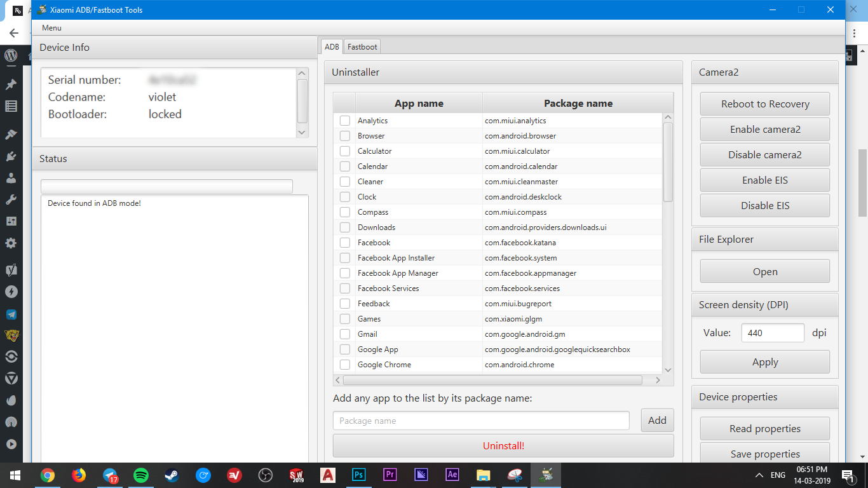
Task: Open Telegram taskbar icon with 17 badge
Action: 110,475
